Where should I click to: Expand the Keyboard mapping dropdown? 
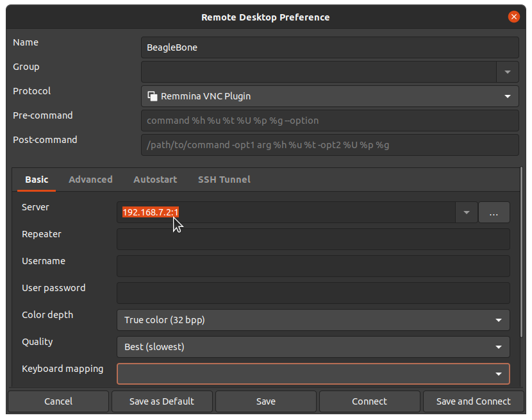pyautogui.click(x=498, y=374)
